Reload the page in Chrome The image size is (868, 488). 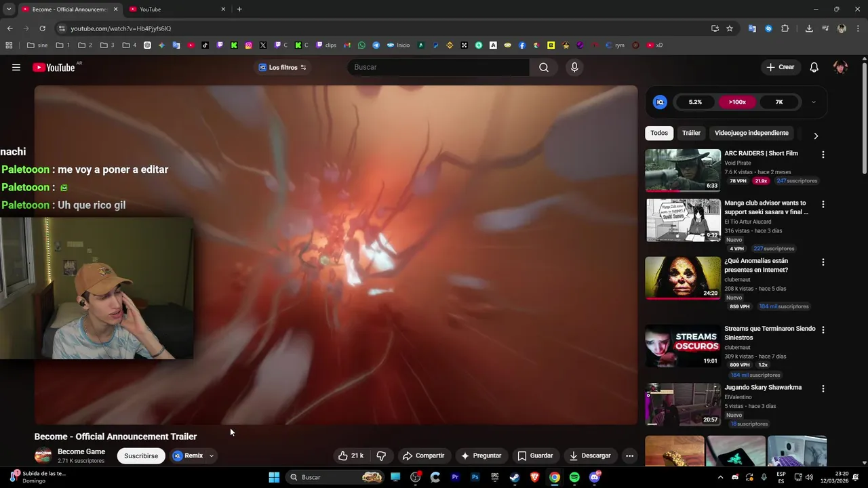tap(42, 28)
